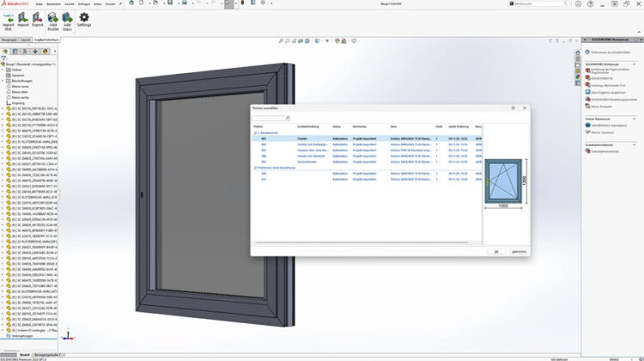644x361 pixels.
Task: Click the dialog search input field
Action: 268,118
